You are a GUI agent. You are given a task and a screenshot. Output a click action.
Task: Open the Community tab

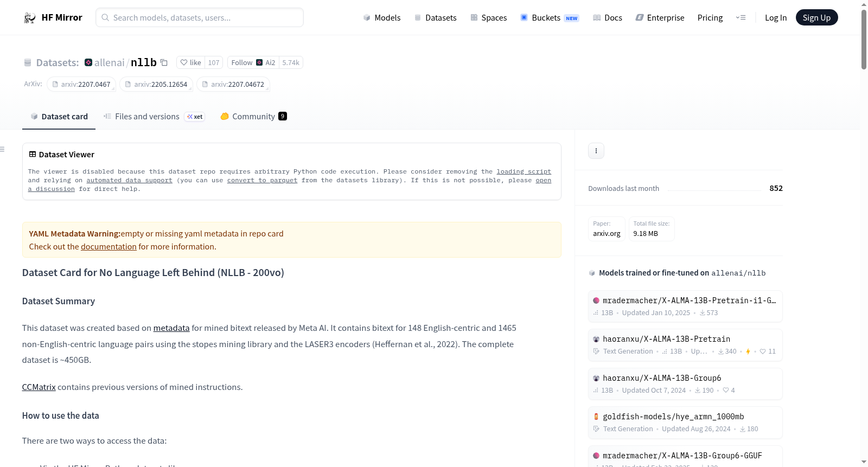pyautogui.click(x=253, y=117)
